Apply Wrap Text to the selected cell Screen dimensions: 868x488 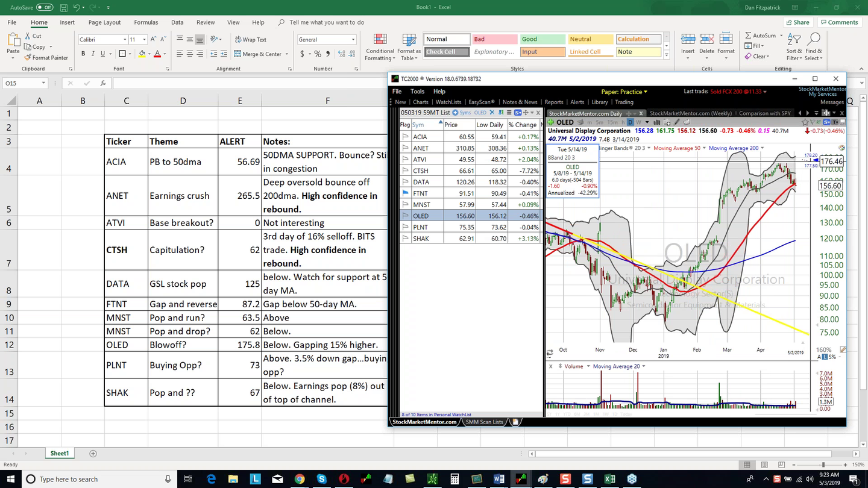pyautogui.click(x=250, y=40)
